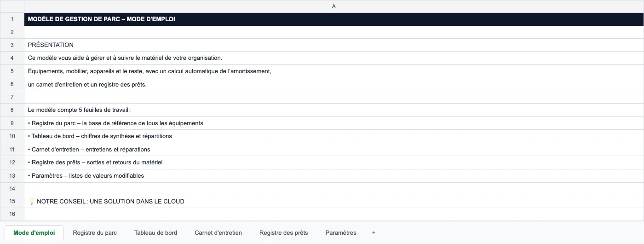Select row 7 header
644x244 pixels.
pyautogui.click(x=12, y=97)
